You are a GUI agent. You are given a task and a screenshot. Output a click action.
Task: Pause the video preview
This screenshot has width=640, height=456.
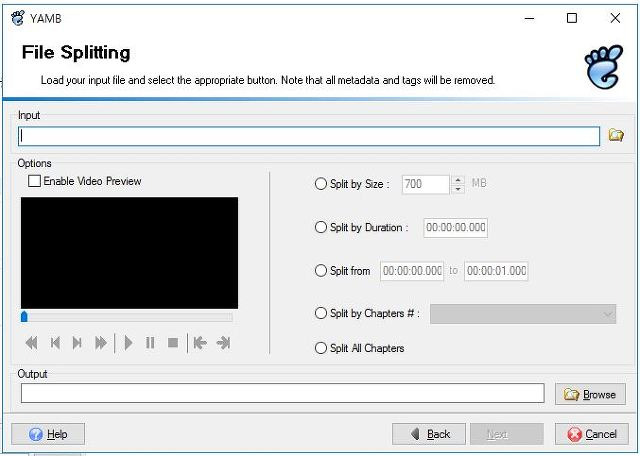click(x=150, y=343)
